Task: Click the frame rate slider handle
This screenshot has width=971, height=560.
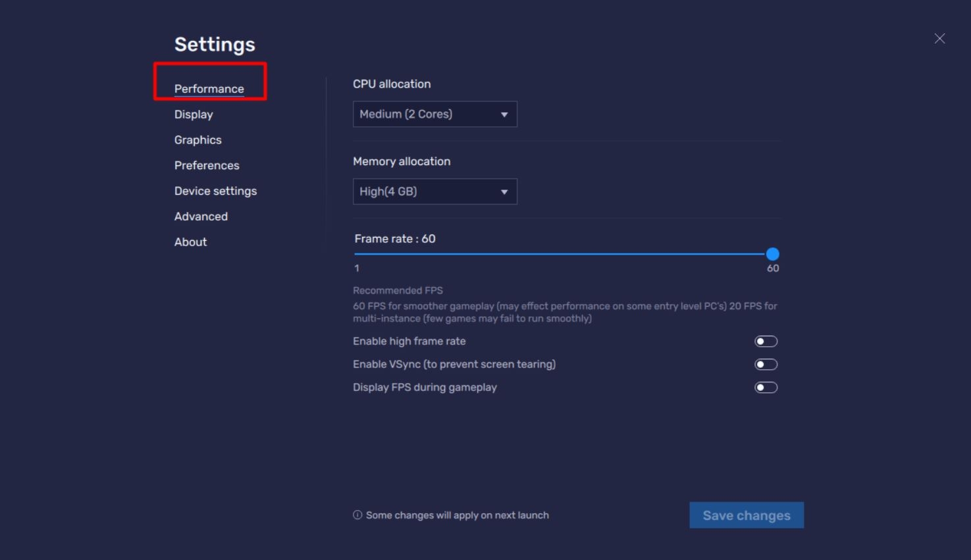Action: click(773, 254)
